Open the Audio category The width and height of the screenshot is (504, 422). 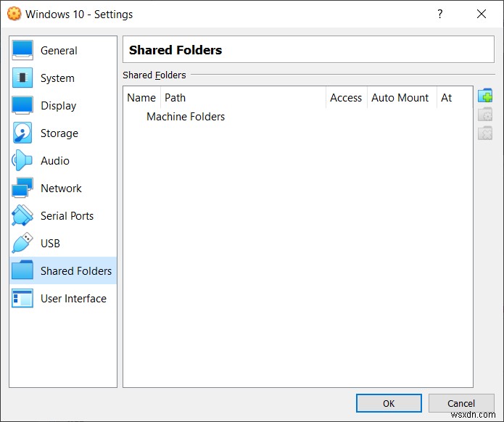pyautogui.click(x=55, y=161)
